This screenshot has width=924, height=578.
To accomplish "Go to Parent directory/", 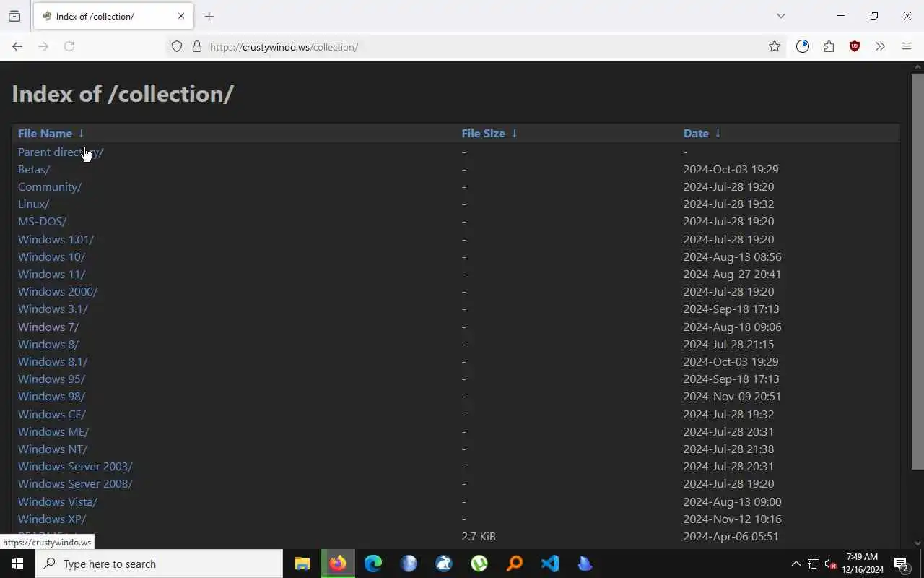I will (61, 152).
